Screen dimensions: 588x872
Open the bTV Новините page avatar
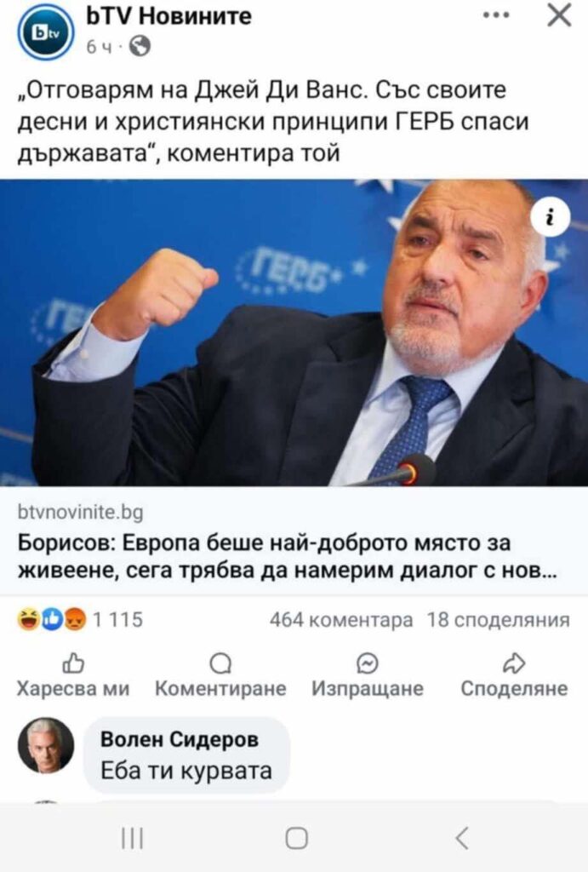point(46,33)
